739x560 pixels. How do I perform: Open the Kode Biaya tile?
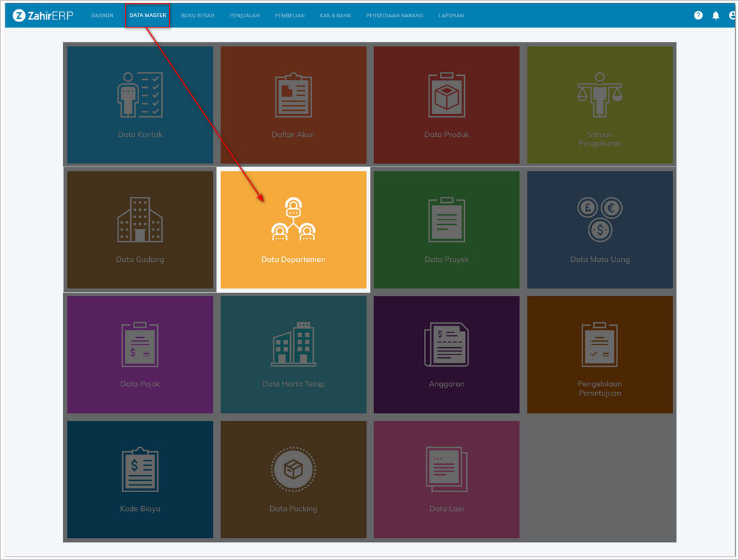[140, 479]
